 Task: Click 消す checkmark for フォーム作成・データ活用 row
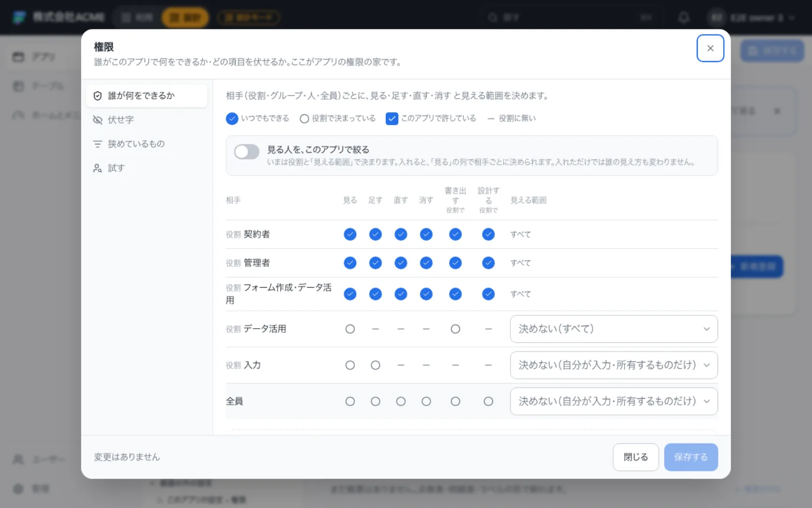pyautogui.click(x=426, y=294)
